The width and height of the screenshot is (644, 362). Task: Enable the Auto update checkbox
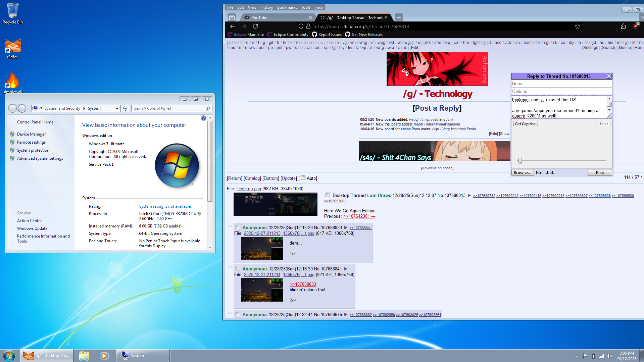point(303,178)
